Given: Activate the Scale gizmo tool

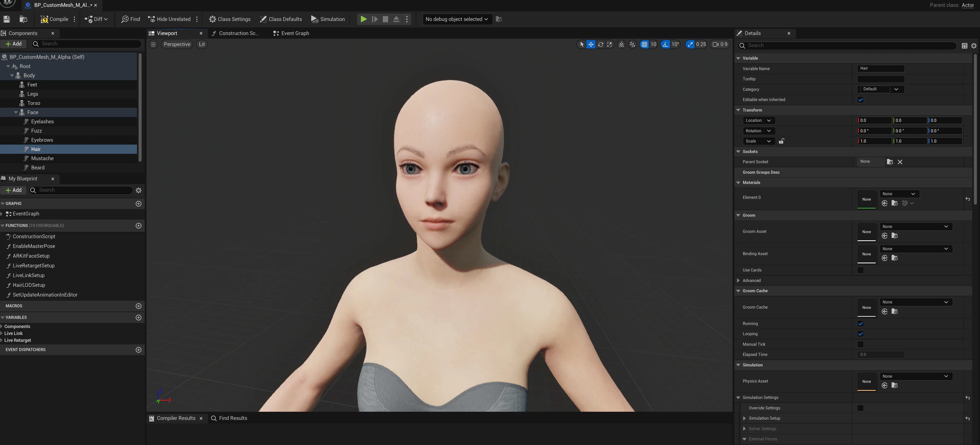Looking at the screenshot, I should 609,45.
